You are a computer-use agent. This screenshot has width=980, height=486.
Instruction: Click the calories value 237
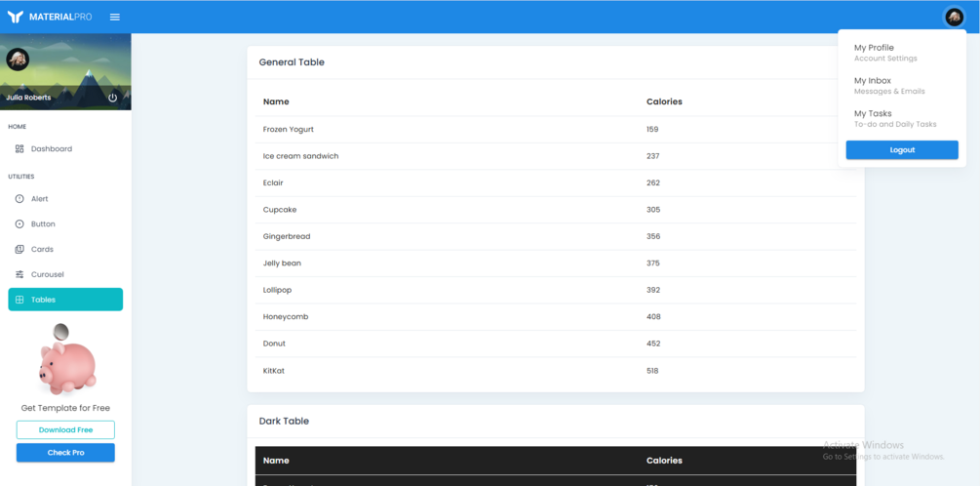pyautogui.click(x=653, y=156)
